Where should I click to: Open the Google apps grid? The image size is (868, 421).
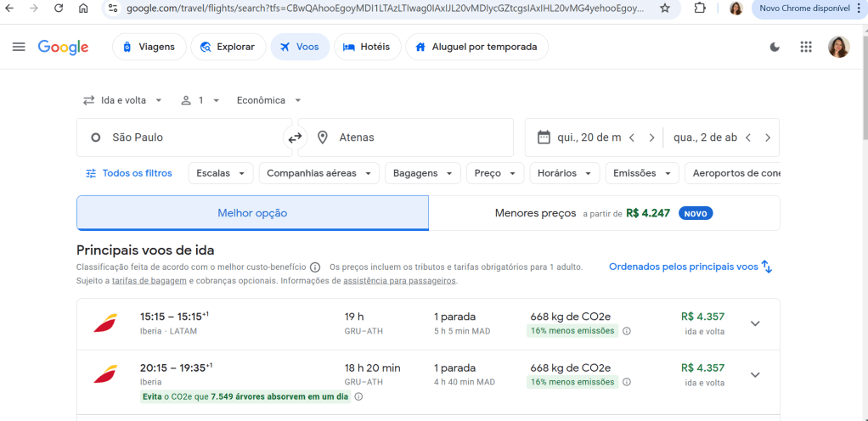[x=806, y=47]
